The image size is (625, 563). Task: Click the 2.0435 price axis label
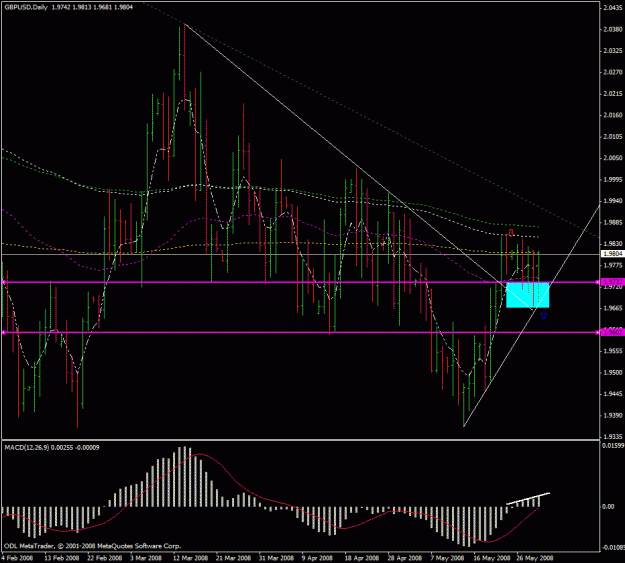(613, 8)
